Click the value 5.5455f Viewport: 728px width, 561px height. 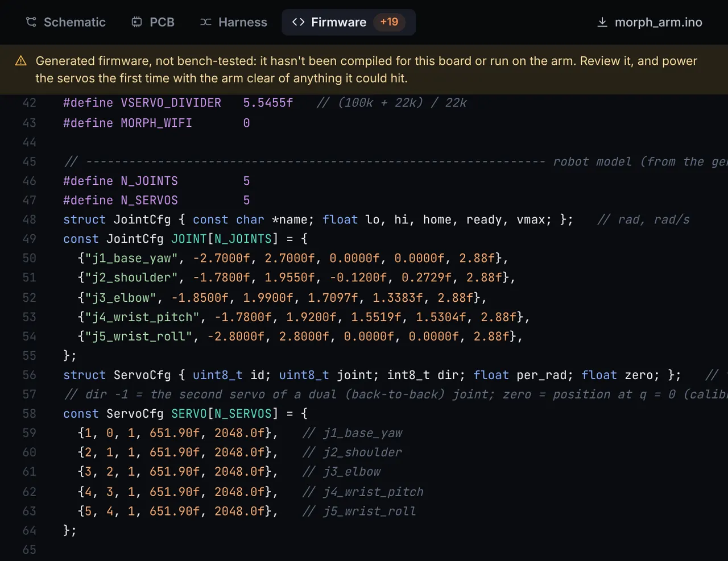click(x=268, y=103)
